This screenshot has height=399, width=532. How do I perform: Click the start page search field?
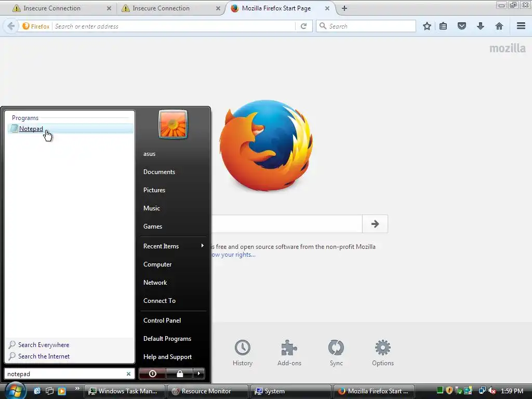click(287, 224)
